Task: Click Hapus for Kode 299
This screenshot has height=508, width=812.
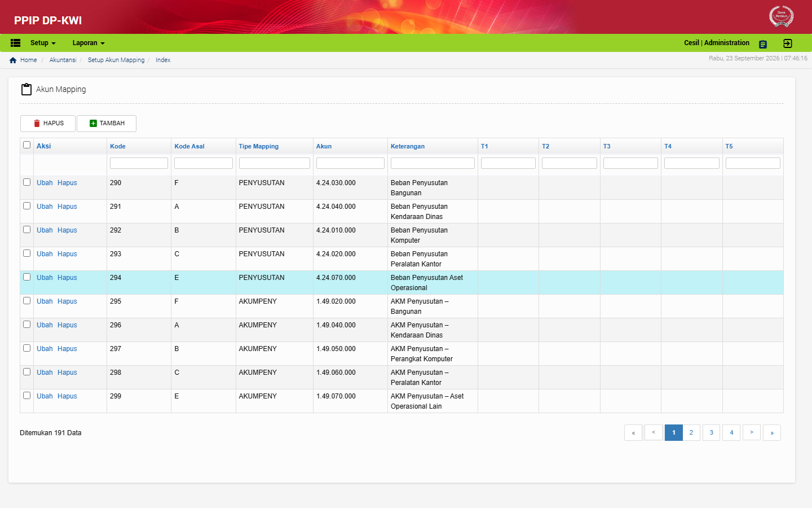Action: (67, 396)
